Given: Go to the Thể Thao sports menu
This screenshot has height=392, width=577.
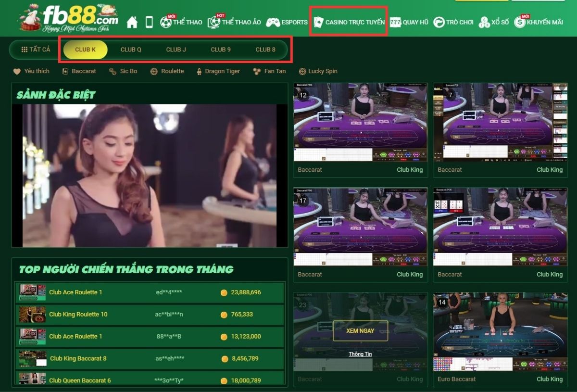Looking at the screenshot, I should tap(181, 22).
